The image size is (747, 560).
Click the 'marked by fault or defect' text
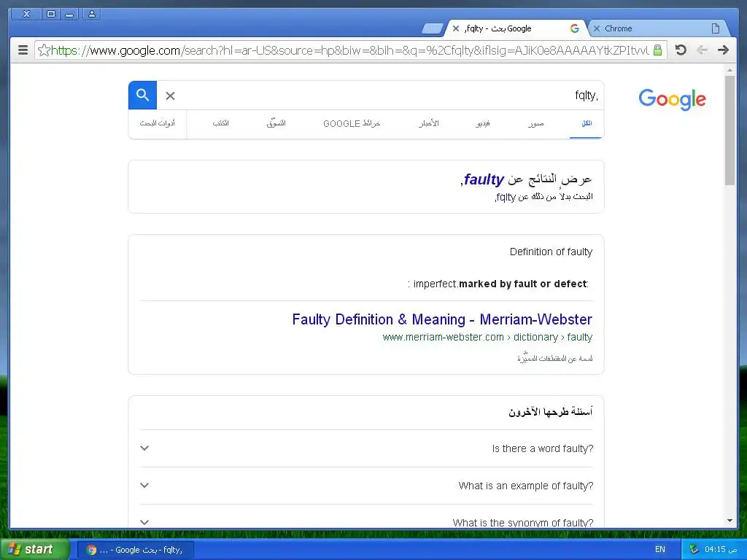tap(522, 284)
